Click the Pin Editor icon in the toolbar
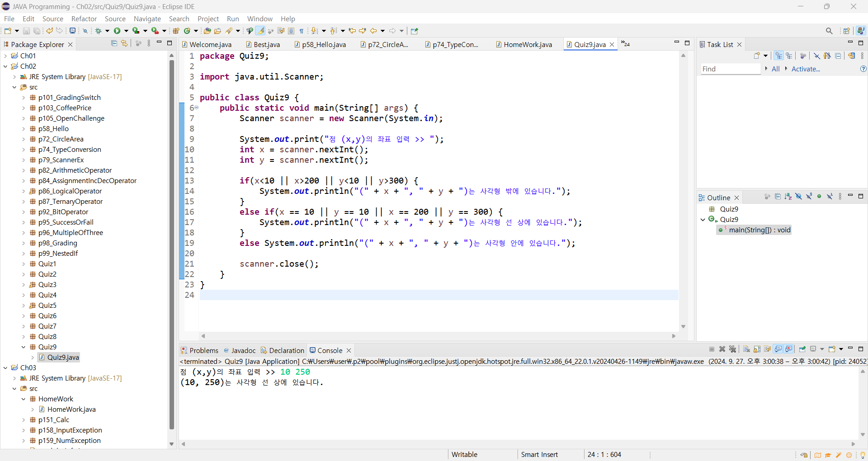Image resolution: width=868 pixels, height=461 pixels. tap(415, 31)
